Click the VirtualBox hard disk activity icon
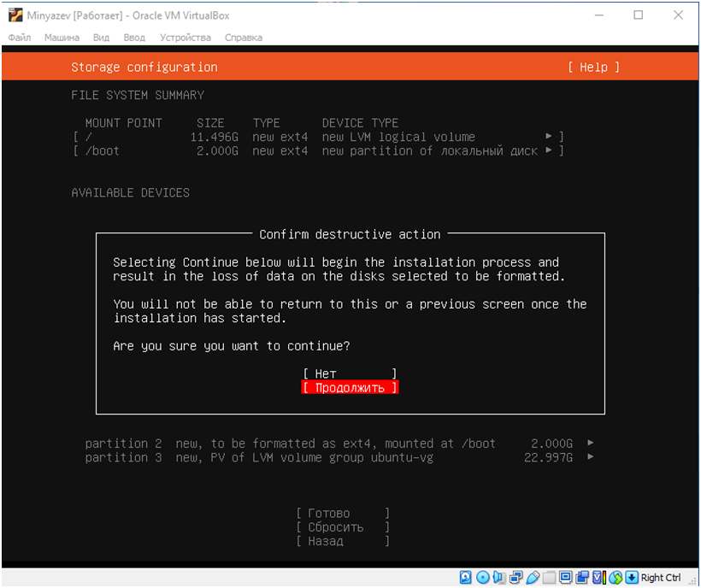This screenshot has width=701, height=588. (465, 577)
